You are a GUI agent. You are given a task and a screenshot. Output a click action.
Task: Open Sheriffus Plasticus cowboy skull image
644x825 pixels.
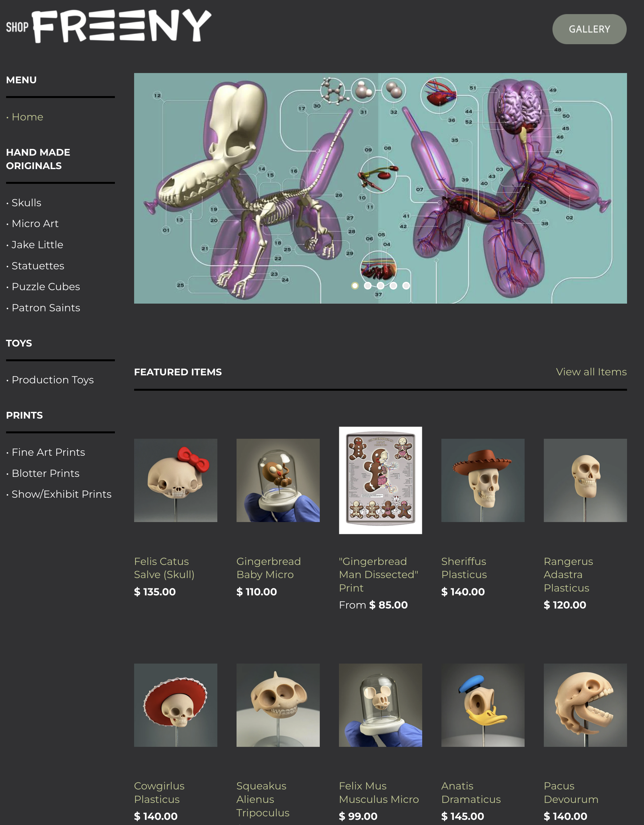pyautogui.click(x=483, y=480)
